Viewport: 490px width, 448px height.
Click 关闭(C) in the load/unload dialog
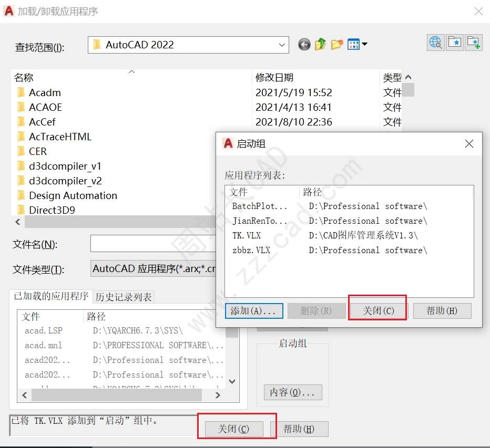tap(234, 429)
